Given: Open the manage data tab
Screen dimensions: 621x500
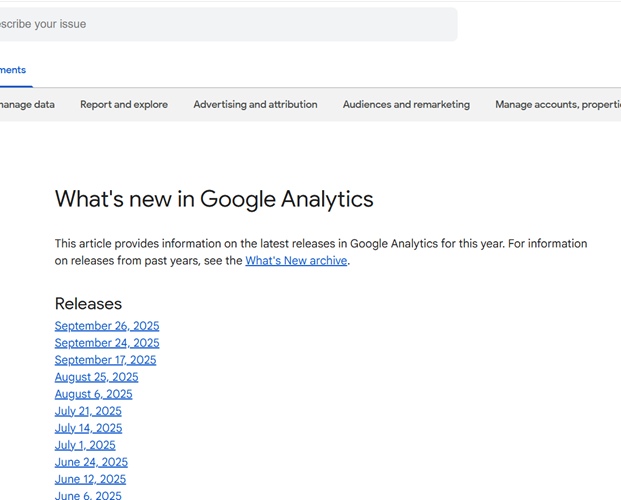Looking at the screenshot, I should 27,105.
